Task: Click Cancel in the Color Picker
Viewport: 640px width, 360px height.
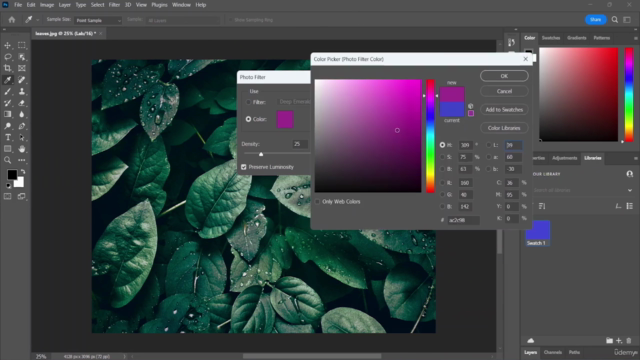Action: click(x=504, y=91)
